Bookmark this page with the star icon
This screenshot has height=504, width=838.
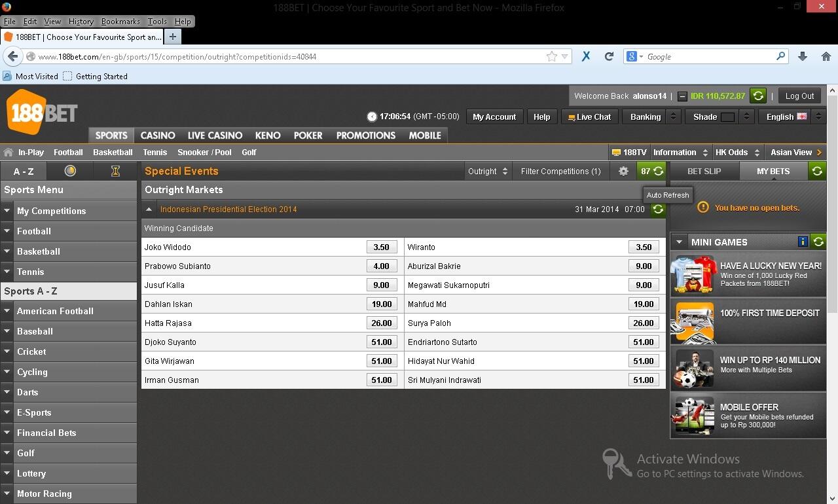click(552, 56)
